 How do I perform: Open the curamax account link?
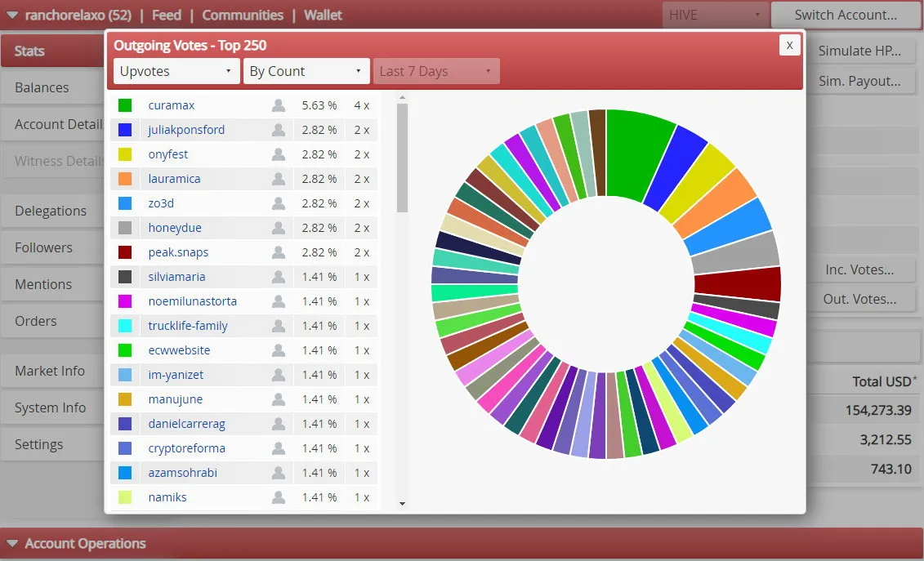point(172,105)
